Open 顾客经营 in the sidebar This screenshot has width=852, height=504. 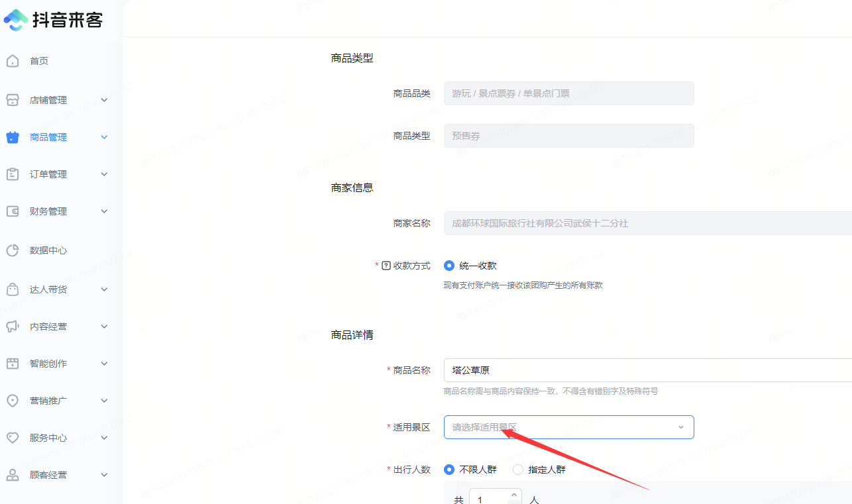pyautogui.click(x=48, y=475)
